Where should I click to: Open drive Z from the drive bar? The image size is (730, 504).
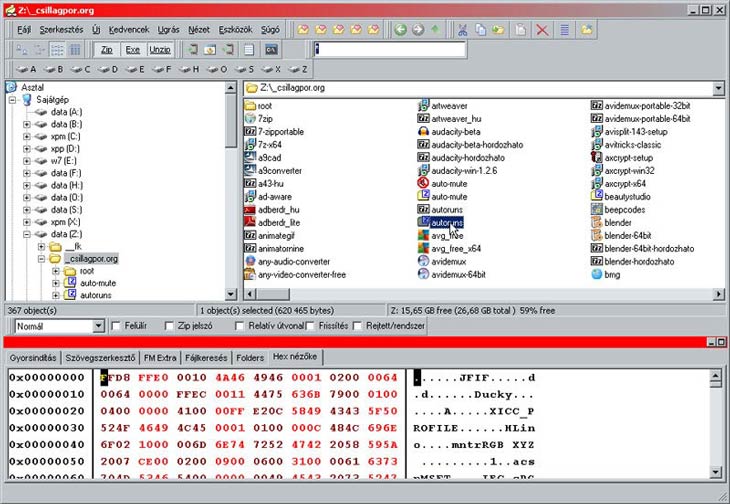tap(298, 69)
